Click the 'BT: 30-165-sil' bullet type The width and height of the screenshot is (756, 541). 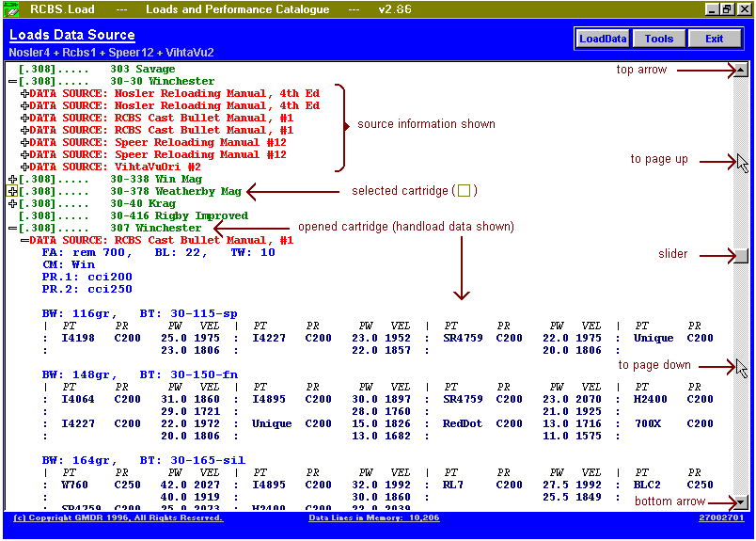[193, 460]
